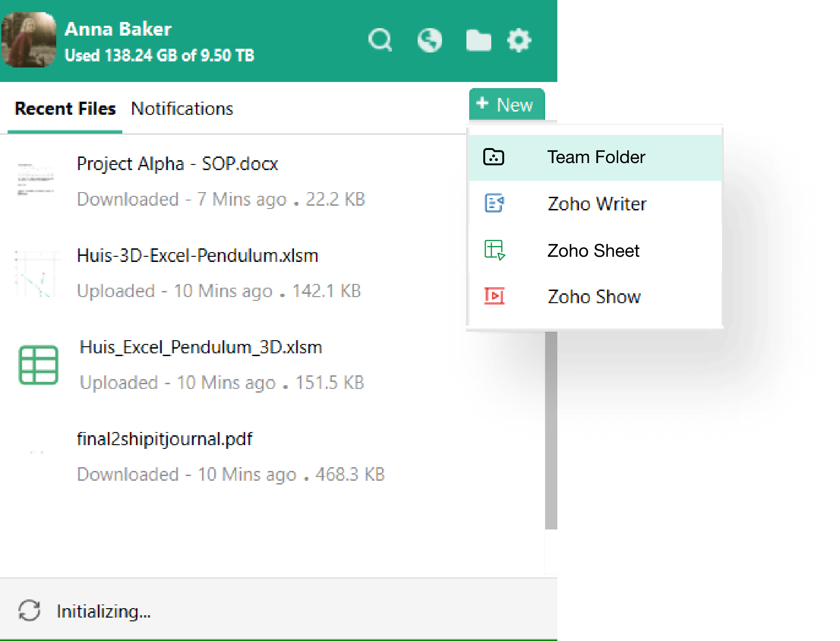The width and height of the screenshot is (840, 641).
Task: Open the file Huis_Excel_Pendulum_3D.xlsm
Action: point(201,348)
